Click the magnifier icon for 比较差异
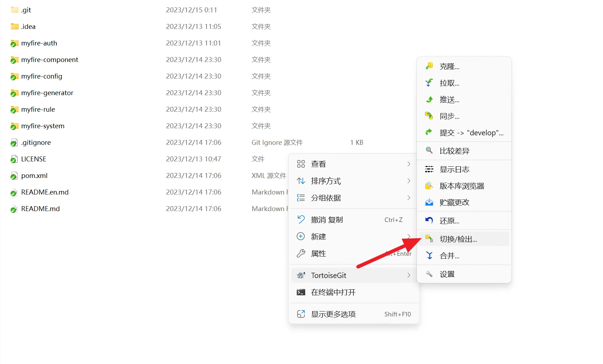Screen dimensions: 603x364 pyautogui.click(x=429, y=151)
